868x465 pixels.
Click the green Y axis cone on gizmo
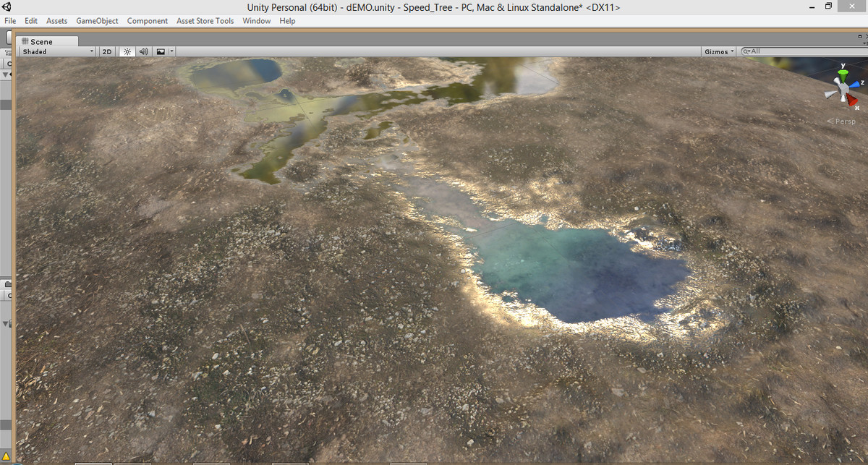(842, 74)
